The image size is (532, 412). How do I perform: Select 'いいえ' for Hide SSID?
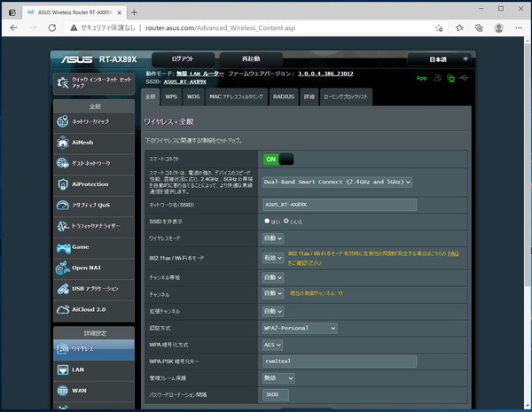pos(286,221)
